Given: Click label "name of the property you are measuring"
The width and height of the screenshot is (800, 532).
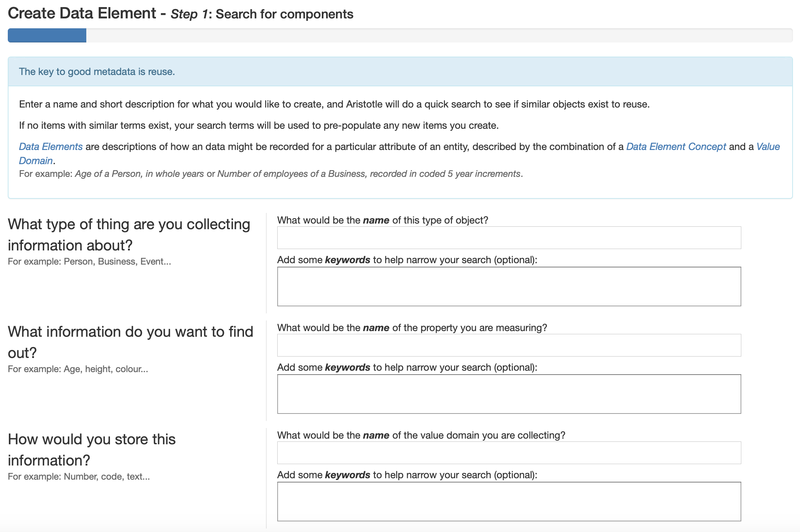Looking at the screenshot, I should click(412, 328).
